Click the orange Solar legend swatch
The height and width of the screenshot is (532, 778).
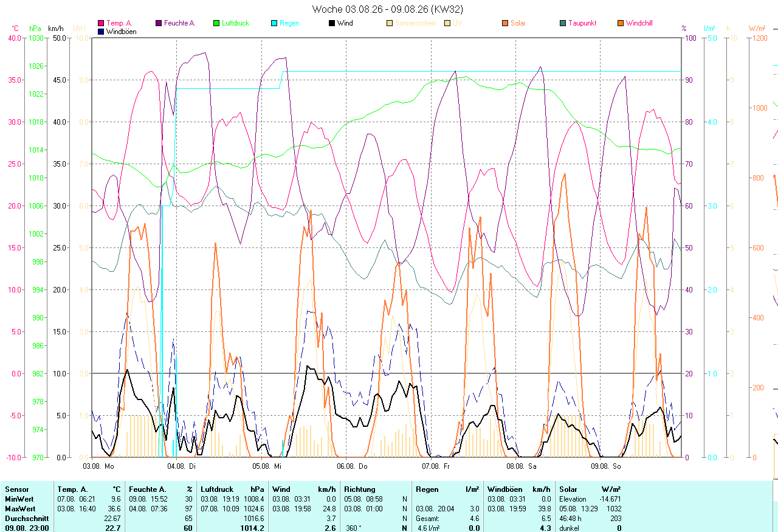pos(505,23)
